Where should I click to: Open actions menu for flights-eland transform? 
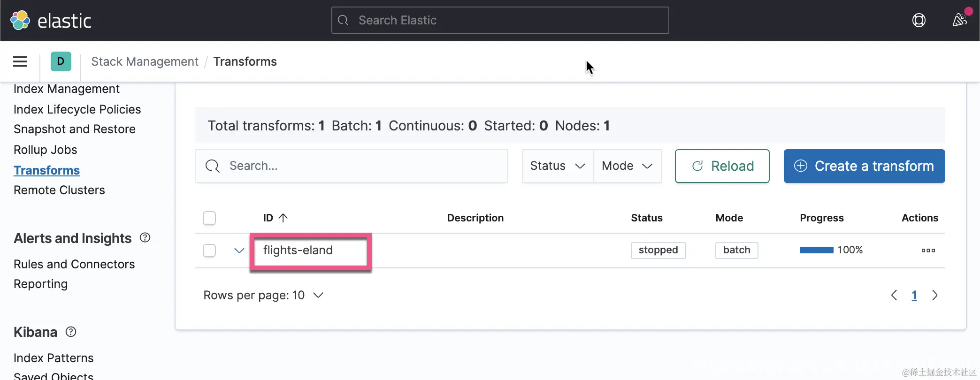point(928,250)
